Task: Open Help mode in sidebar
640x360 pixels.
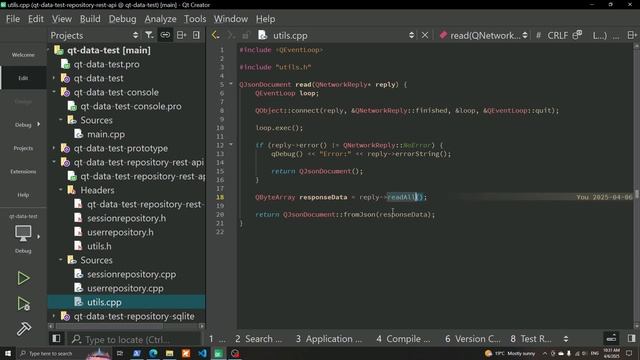Action: [23, 195]
